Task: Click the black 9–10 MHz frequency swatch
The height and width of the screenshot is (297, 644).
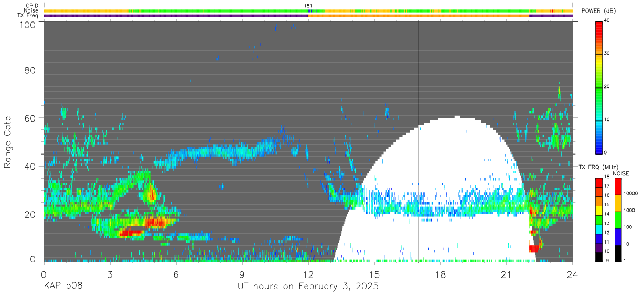Action: coord(598,256)
